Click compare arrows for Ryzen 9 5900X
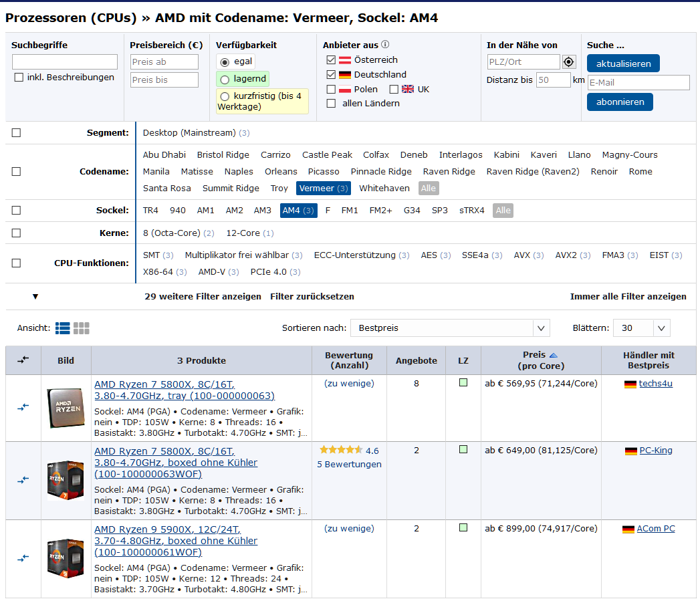Image resolution: width=700 pixels, height=615 pixels. [x=23, y=558]
